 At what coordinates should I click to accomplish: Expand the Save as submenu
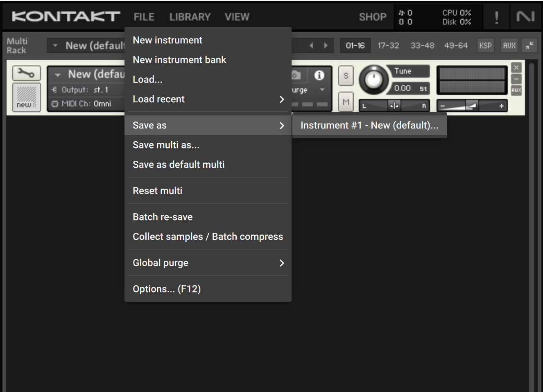[281, 126]
